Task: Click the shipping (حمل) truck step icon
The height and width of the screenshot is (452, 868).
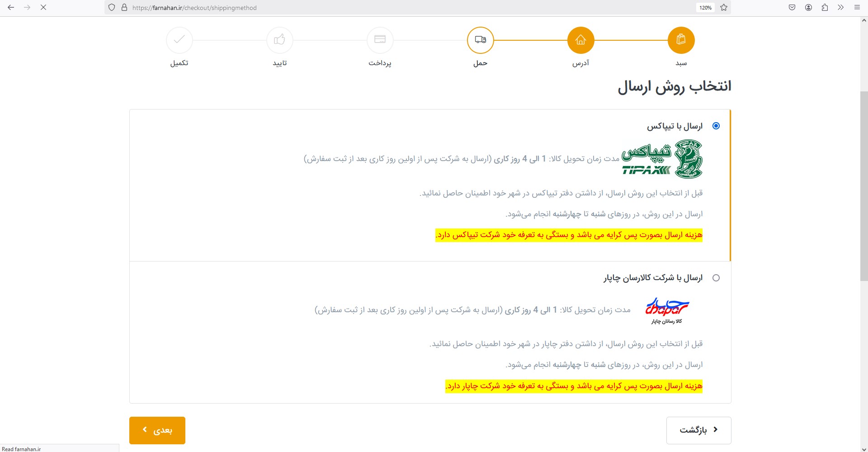Action: [480, 40]
